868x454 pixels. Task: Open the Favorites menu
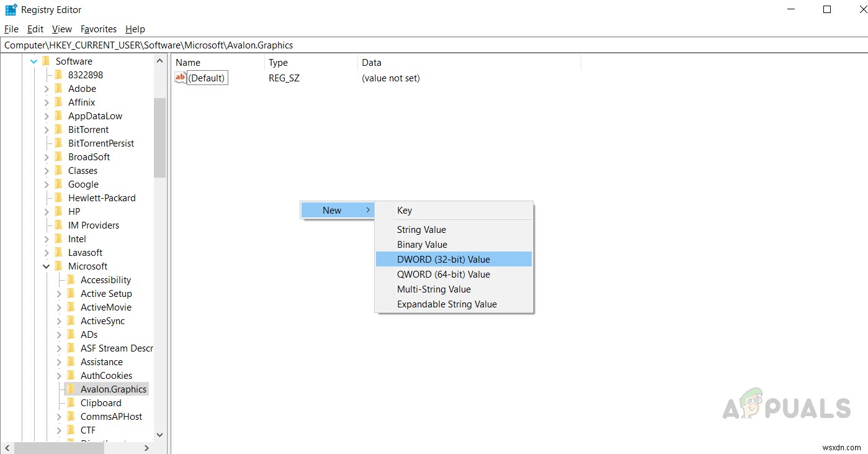point(99,29)
